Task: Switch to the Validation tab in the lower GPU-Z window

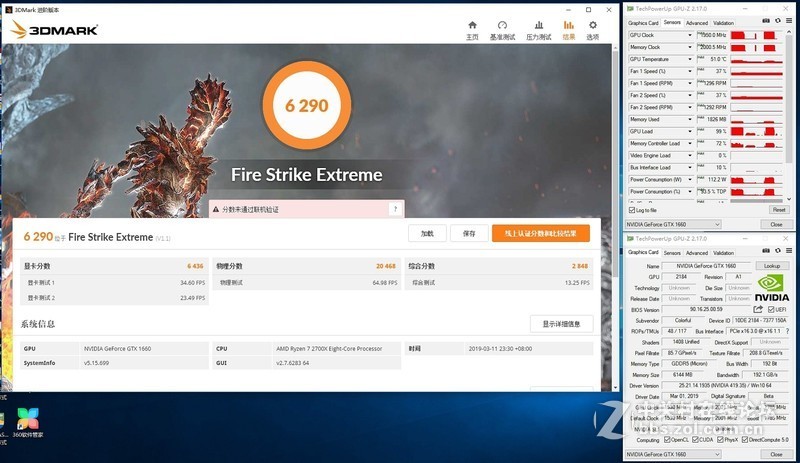Action: (723, 252)
